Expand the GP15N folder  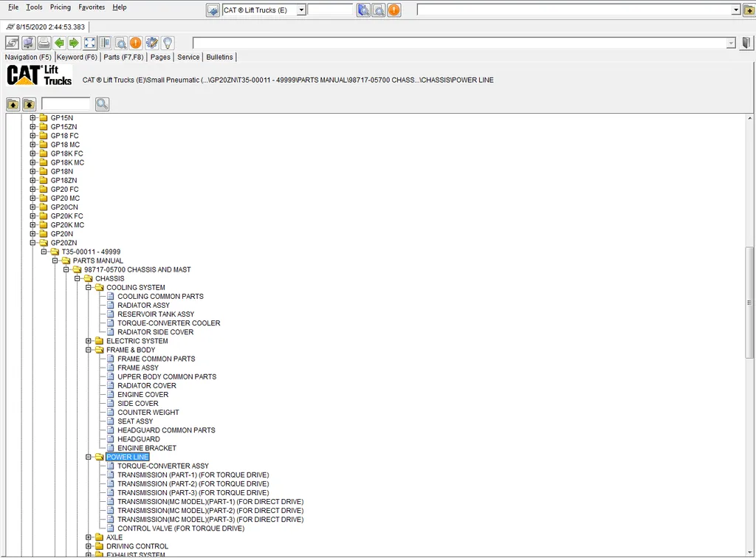pos(32,117)
